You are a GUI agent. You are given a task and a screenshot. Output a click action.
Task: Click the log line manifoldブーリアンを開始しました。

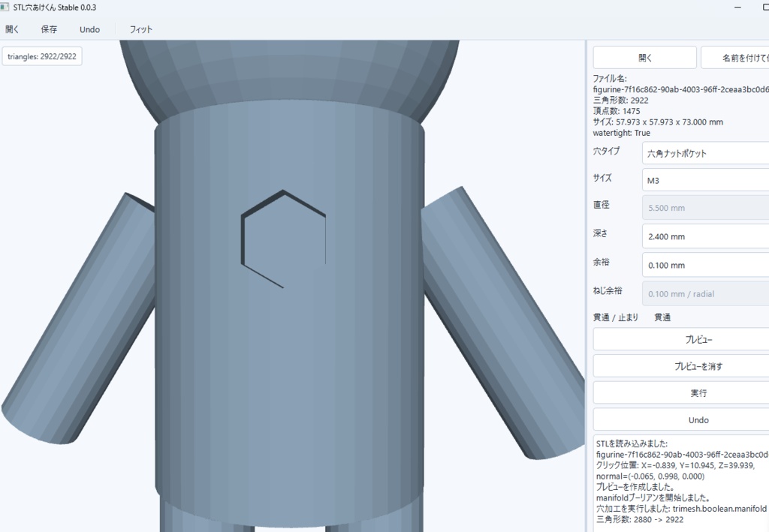click(x=653, y=497)
